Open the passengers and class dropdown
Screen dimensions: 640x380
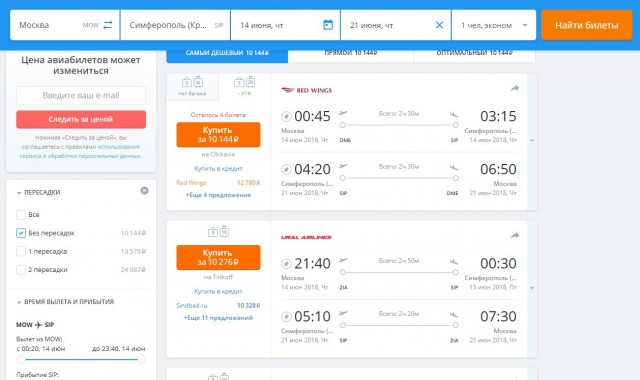tap(493, 25)
